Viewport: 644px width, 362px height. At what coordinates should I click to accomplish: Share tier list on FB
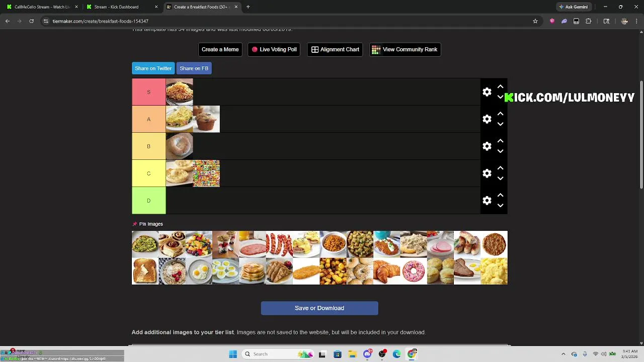pyautogui.click(x=194, y=68)
